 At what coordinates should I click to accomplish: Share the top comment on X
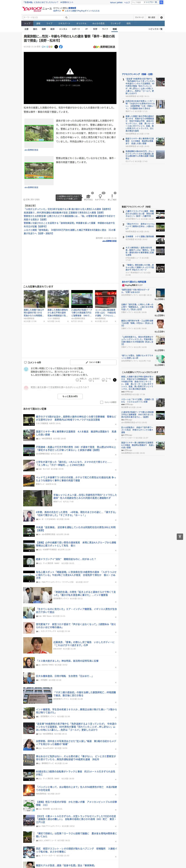[x=114, y=380]
